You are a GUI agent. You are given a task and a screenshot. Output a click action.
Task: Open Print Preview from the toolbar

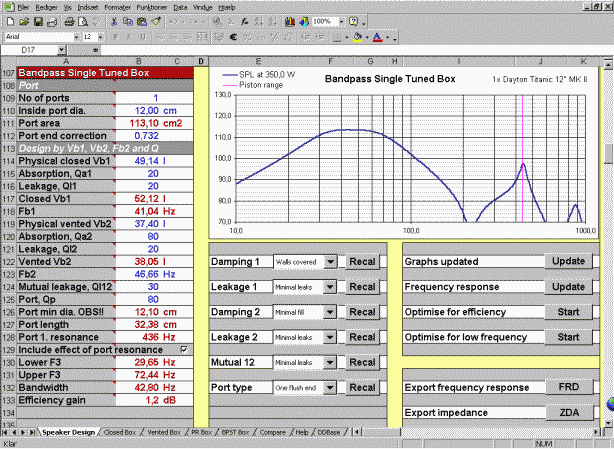[83, 22]
